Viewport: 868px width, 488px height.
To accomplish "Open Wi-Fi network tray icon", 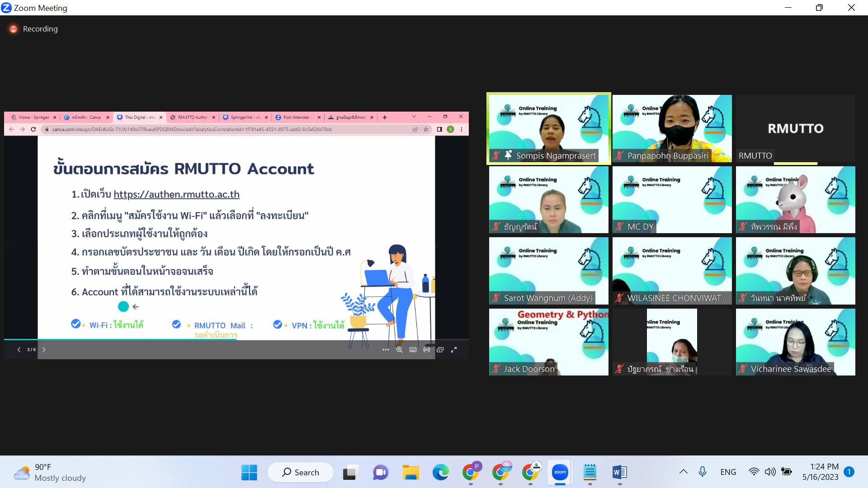I will click(754, 472).
